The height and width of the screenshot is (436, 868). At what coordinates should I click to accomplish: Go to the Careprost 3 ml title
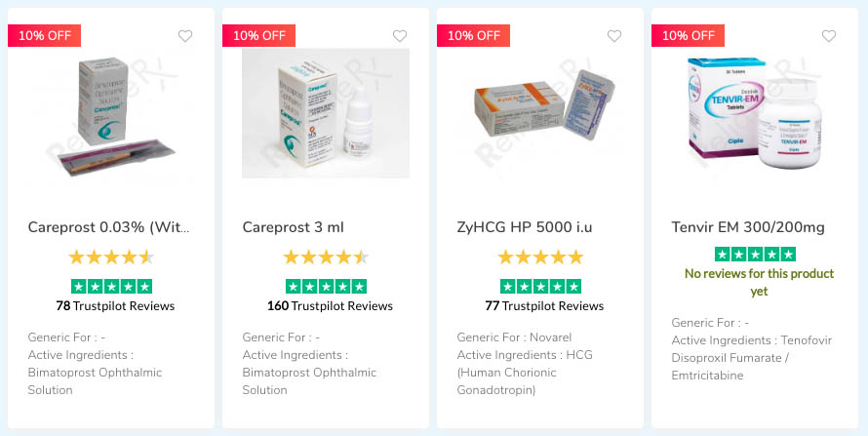pyautogui.click(x=294, y=227)
